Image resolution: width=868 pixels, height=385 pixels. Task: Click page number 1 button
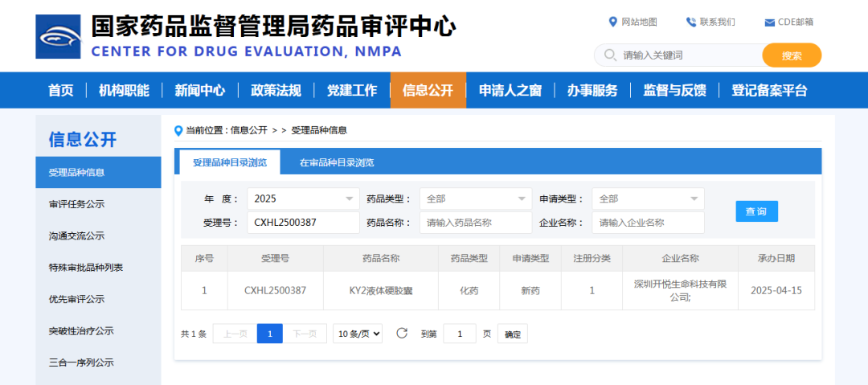point(269,334)
